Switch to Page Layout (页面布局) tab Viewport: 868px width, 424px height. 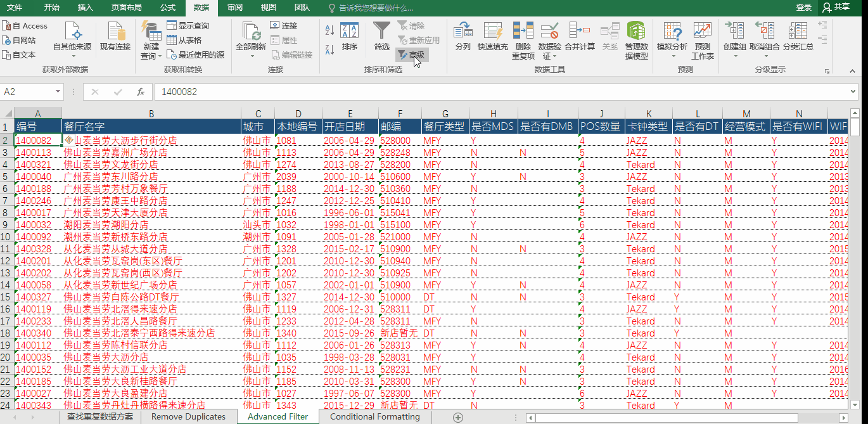tap(126, 8)
